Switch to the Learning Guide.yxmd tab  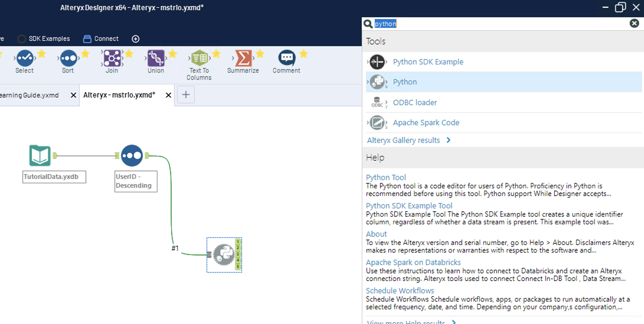tap(30, 95)
